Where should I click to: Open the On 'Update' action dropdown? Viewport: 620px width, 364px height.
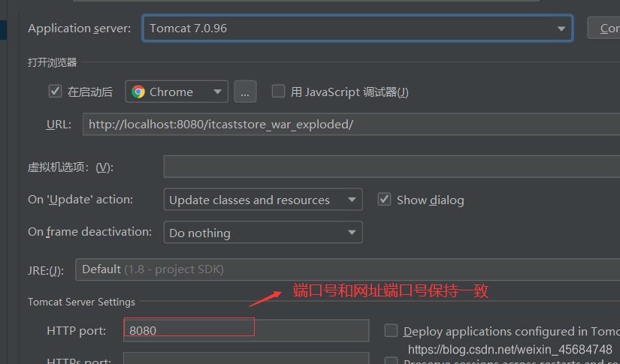tap(263, 200)
